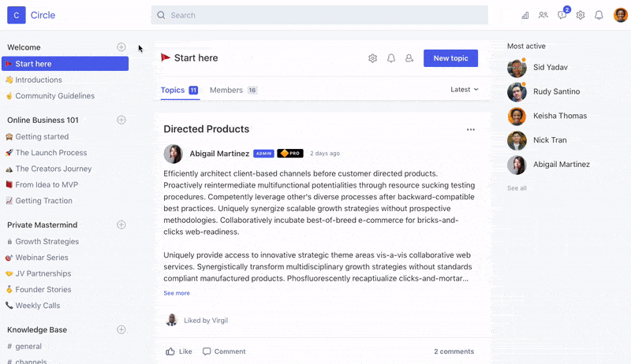Open the notifications bell in top header
This screenshot has height=364, width=631.
coord(599,15)
